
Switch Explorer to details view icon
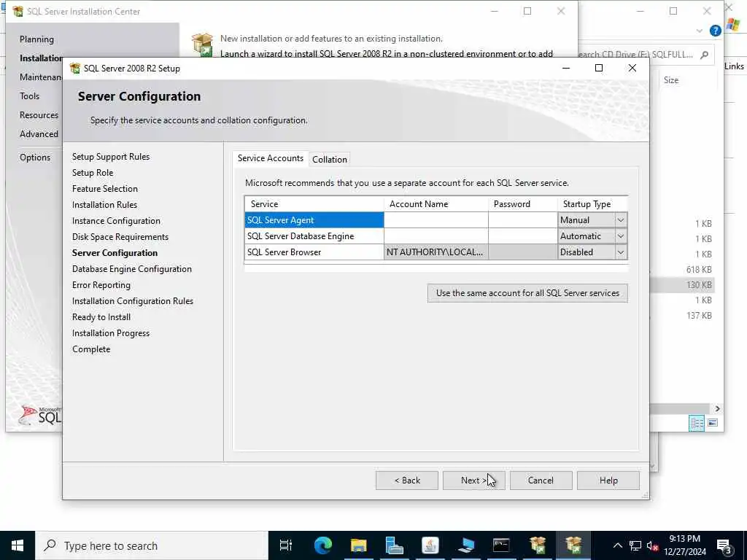coord(697,423)
